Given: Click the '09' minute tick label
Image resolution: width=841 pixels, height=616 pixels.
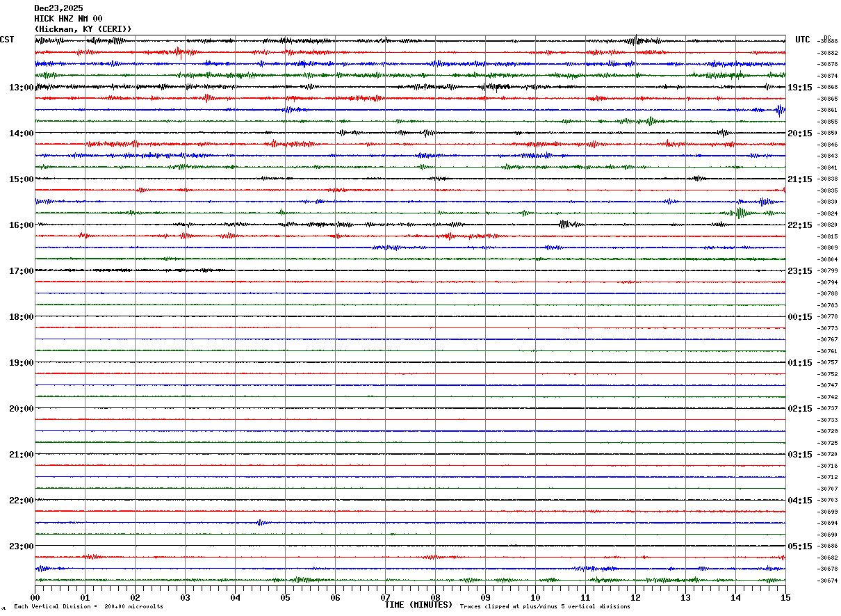Looking at the screenshot, I should pyautogui.click(x=485, y=597).
